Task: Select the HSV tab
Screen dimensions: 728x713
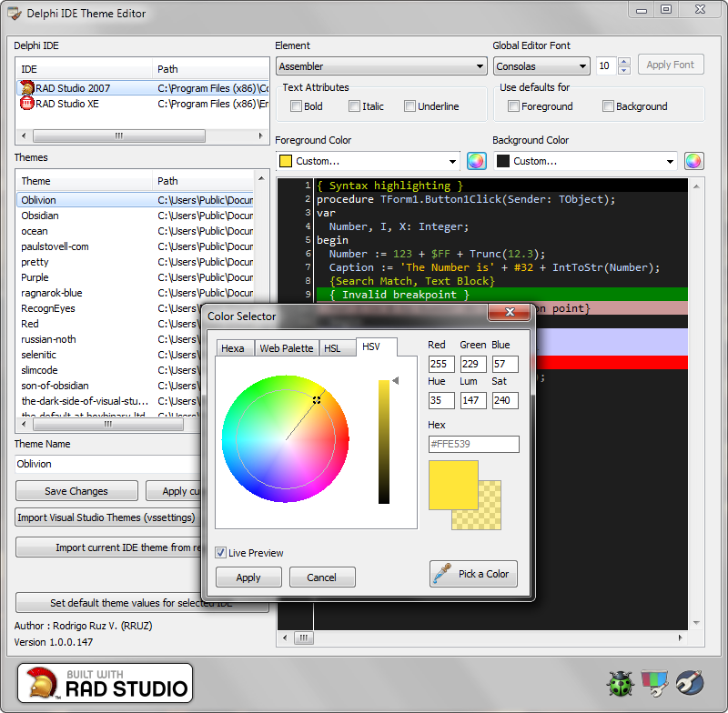Action: (376, 347)
